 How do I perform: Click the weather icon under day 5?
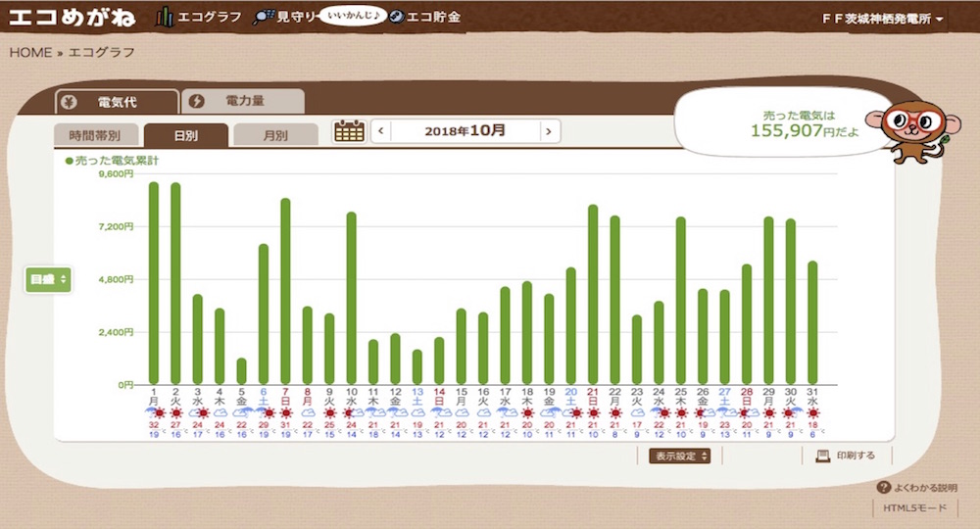242,412
